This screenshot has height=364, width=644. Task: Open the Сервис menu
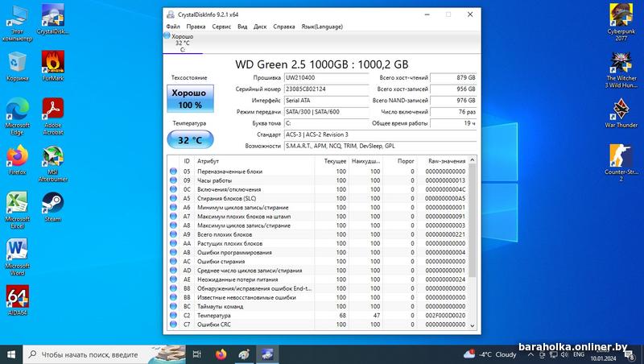(x=221, y=27)
